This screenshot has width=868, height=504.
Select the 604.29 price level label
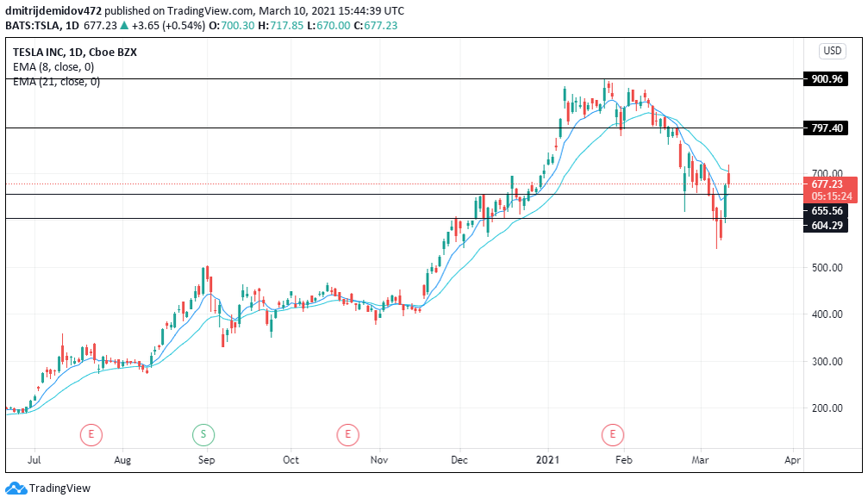point(826,225)
